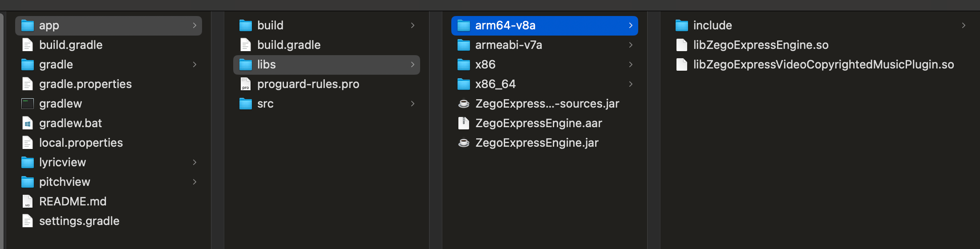Click the gradlew.bat Windows file icon
The image size is (980, 249).
click(x=28, y=123)
